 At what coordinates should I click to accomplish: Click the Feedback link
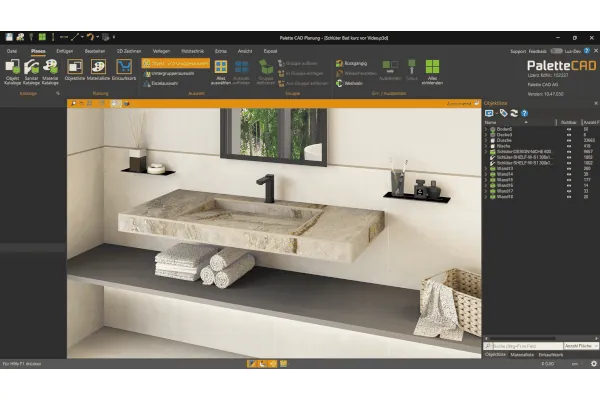[x=538, y=51]
